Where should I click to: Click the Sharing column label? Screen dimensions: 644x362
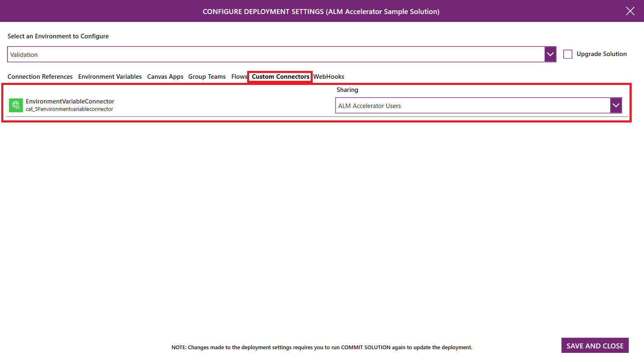pyautogui.click(x=347, y=90)
